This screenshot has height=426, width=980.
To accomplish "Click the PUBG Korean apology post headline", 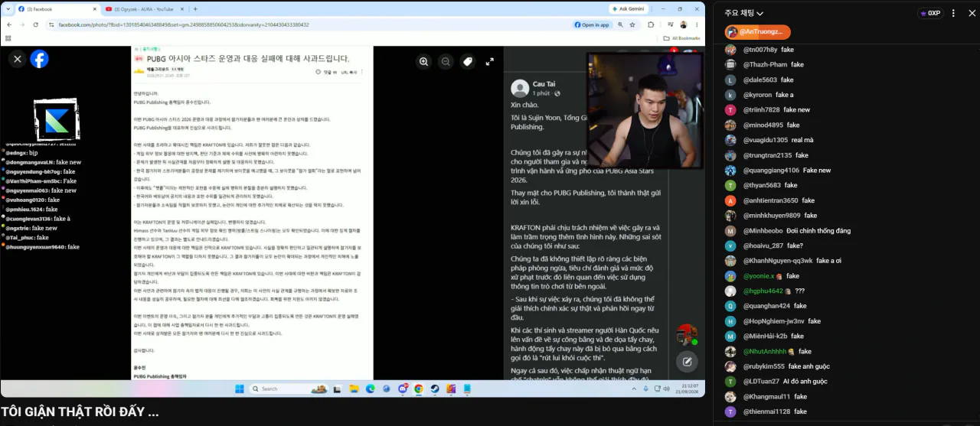I will tap(248, 58).
